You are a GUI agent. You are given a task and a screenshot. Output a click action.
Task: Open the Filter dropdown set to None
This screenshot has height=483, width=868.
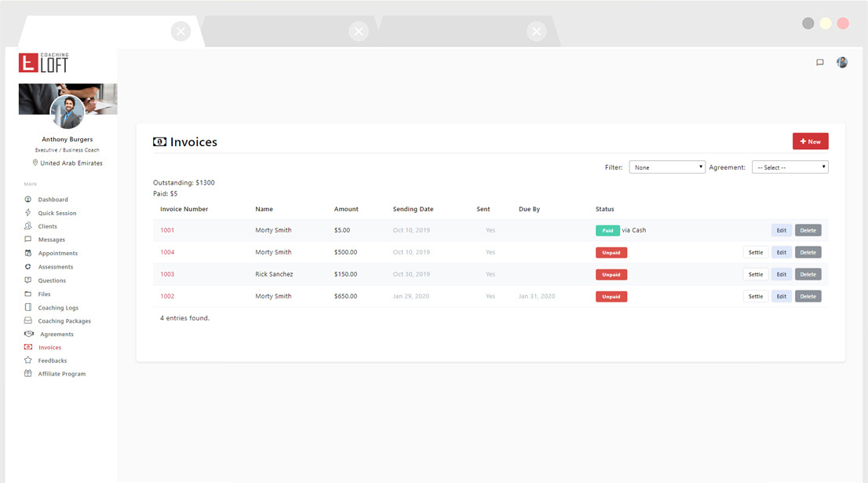tap(666, 166)
